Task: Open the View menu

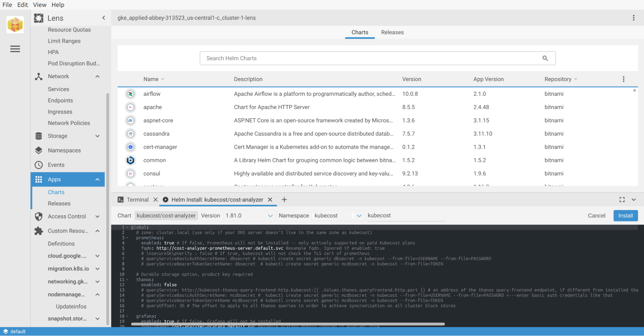Action: tap(40, 5)
